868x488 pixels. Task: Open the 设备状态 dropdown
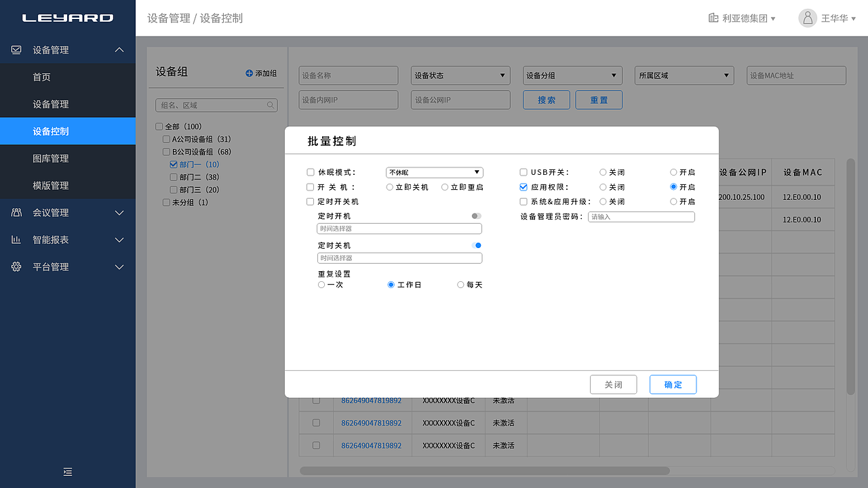coord(460,75)
